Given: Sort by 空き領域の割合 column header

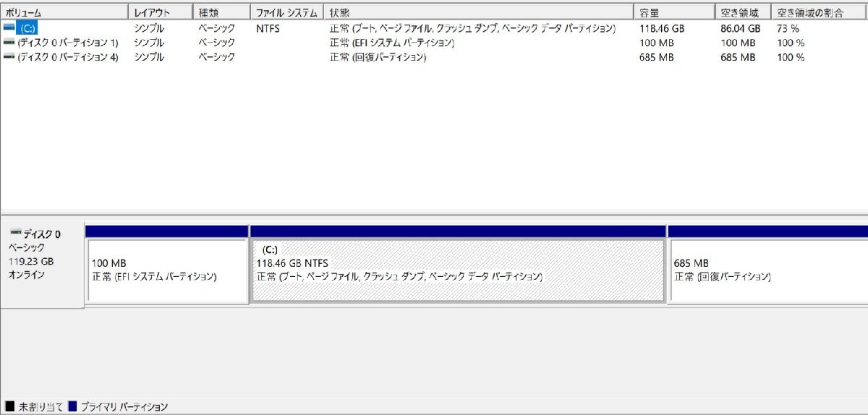Looking at the screenshot, I should pos(820,13).
